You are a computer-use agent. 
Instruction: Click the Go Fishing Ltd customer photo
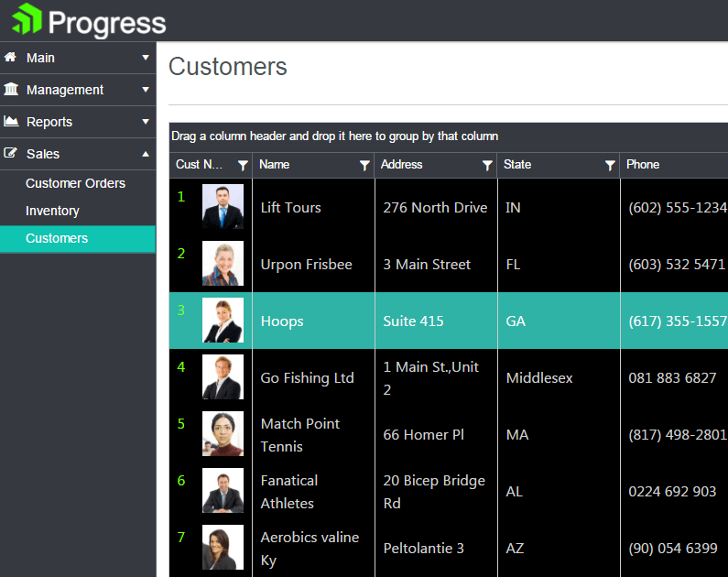point(223,377)
